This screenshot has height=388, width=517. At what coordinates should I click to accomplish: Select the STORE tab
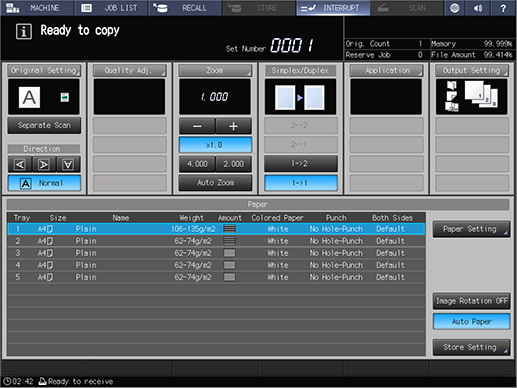click(x=259, y=8)
